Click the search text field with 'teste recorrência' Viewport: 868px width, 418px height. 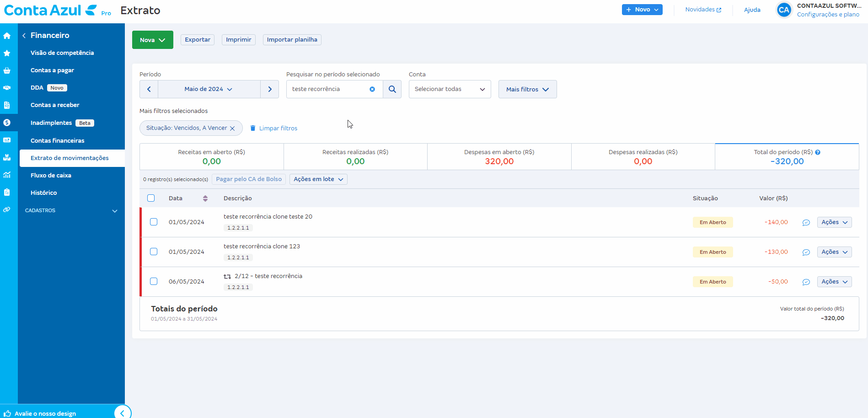click(327, 89)
